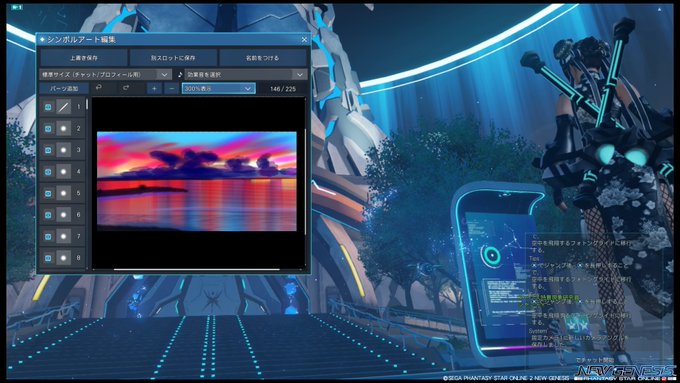This screenshot has height=383, width=680.
Task: Click the plus zoom-in button
Action: (x=154, y=88)
